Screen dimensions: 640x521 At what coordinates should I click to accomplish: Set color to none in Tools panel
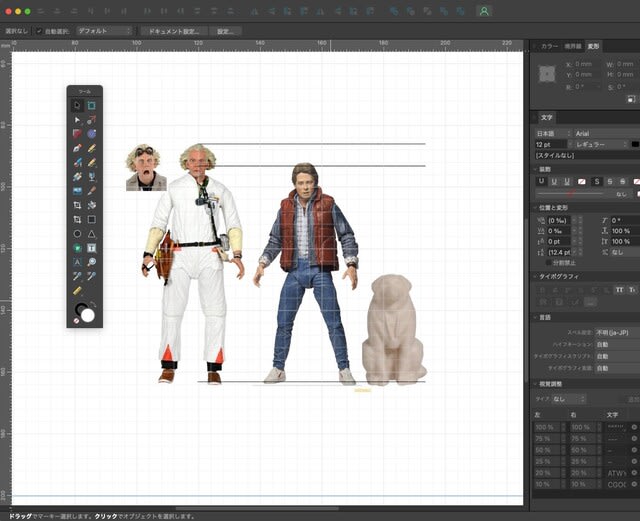pos(76,321)
